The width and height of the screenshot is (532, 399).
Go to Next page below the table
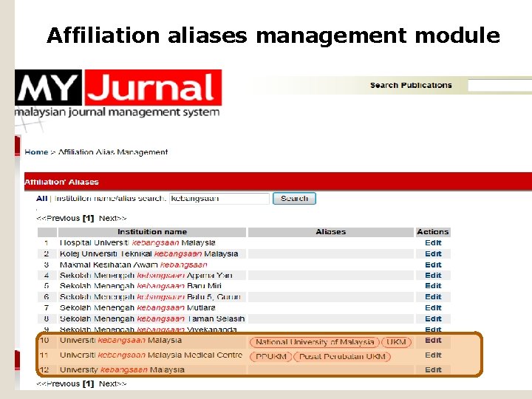coord(112,383)
